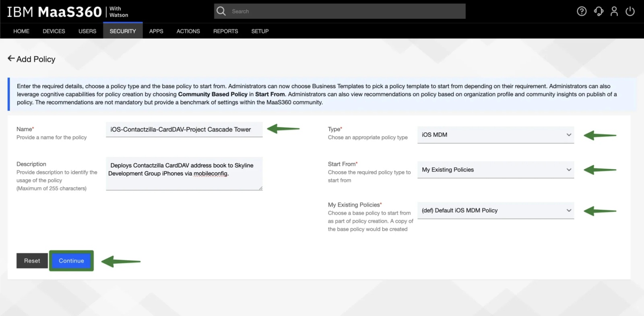Image resolution: width=644 pixels, height=316 pixels.
Task: Open the HOME menu
Action: tap(21, 31)
